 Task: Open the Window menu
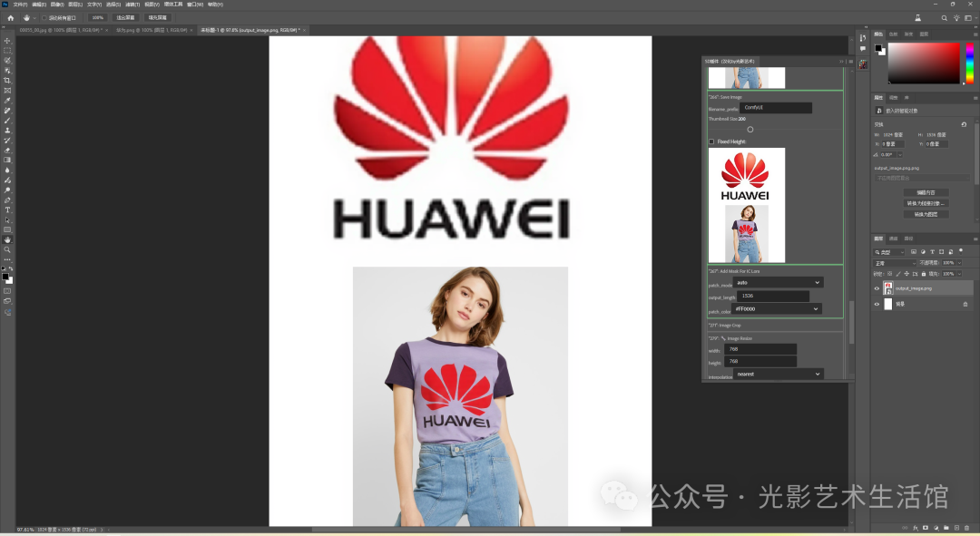click(195, 5)
